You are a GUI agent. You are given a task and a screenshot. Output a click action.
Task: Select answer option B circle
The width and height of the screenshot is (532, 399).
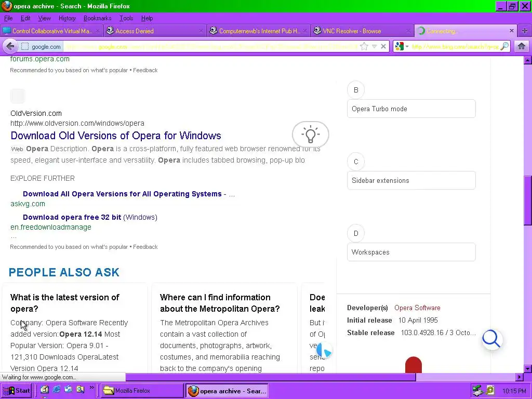coord(356,90)
